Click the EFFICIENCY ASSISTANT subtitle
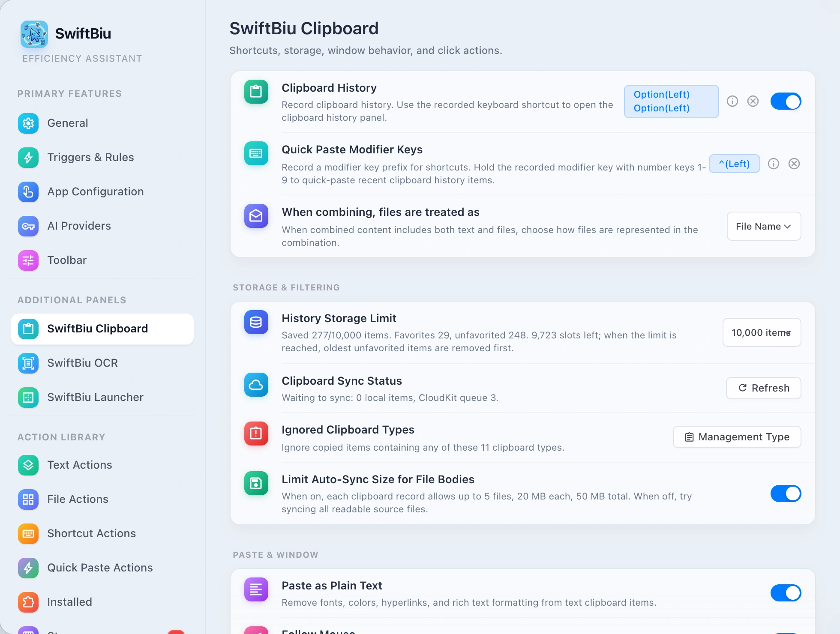840x634 pixels. [82, 59]
